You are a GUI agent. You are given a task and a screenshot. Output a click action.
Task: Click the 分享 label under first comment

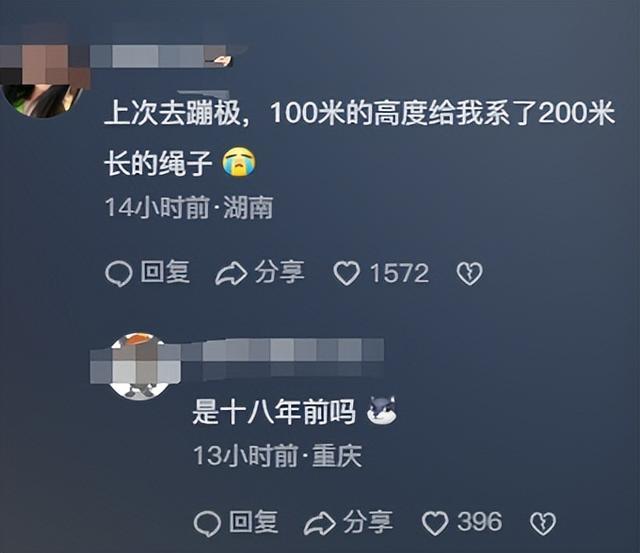280,272
